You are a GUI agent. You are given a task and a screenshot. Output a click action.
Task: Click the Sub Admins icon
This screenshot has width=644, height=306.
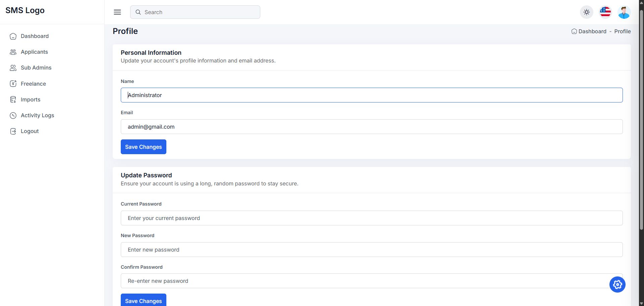[x=13, y=68]
